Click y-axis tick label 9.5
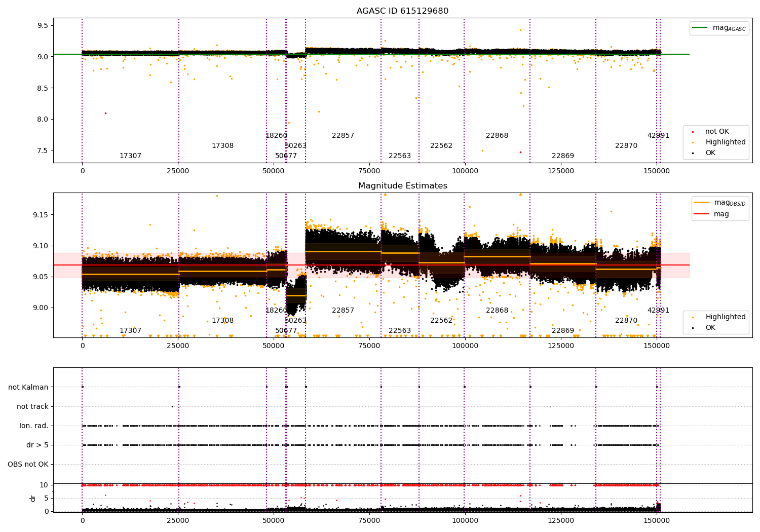This screenshot has height=532, width=760. (43, 26)
